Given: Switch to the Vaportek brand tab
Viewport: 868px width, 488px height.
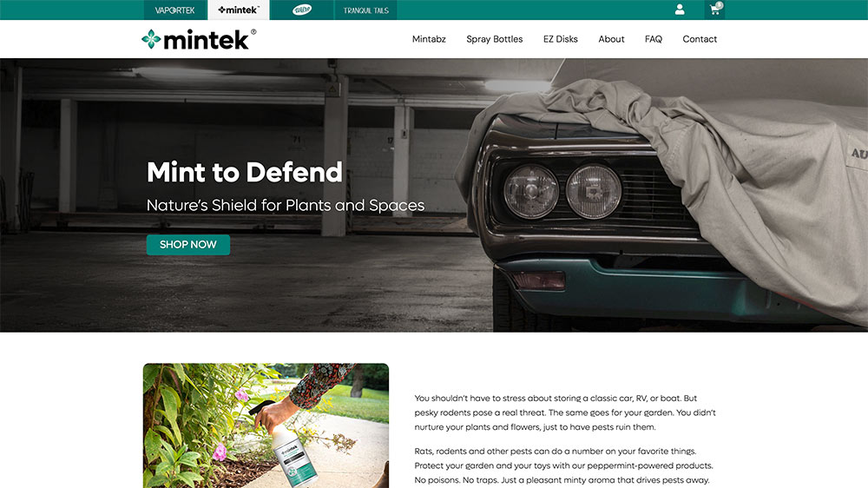Looking at the screenshot, I should 175,10.
